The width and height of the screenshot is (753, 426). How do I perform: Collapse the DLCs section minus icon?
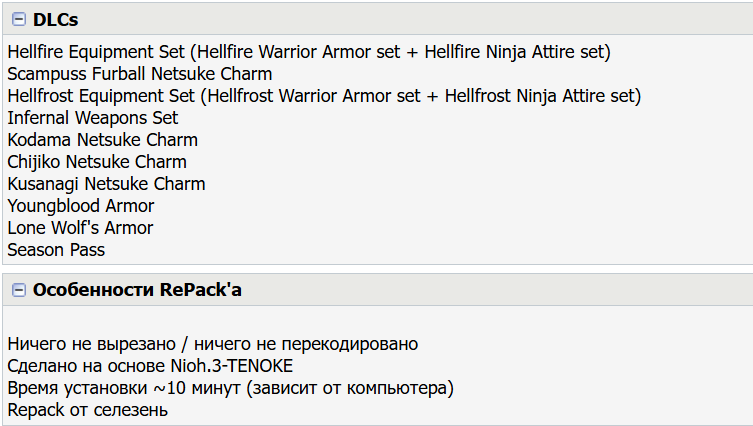(17, 19)
